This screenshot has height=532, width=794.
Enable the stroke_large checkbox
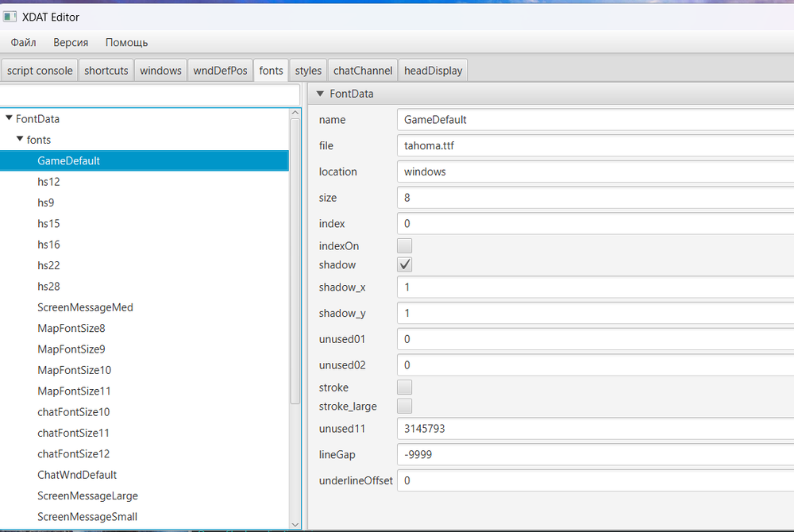(405, 406)
